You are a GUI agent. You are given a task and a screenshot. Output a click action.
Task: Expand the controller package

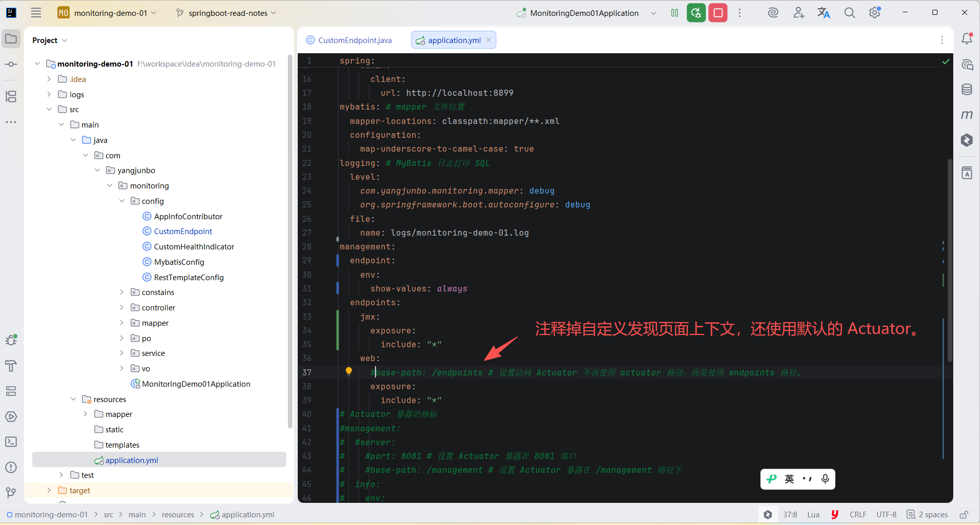[x=122, y=307]
